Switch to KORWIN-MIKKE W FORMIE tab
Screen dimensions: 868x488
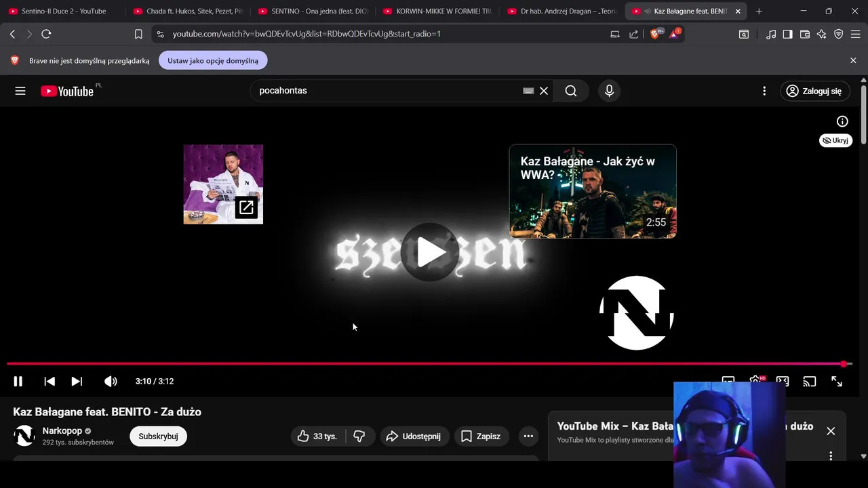coord(437,12)
